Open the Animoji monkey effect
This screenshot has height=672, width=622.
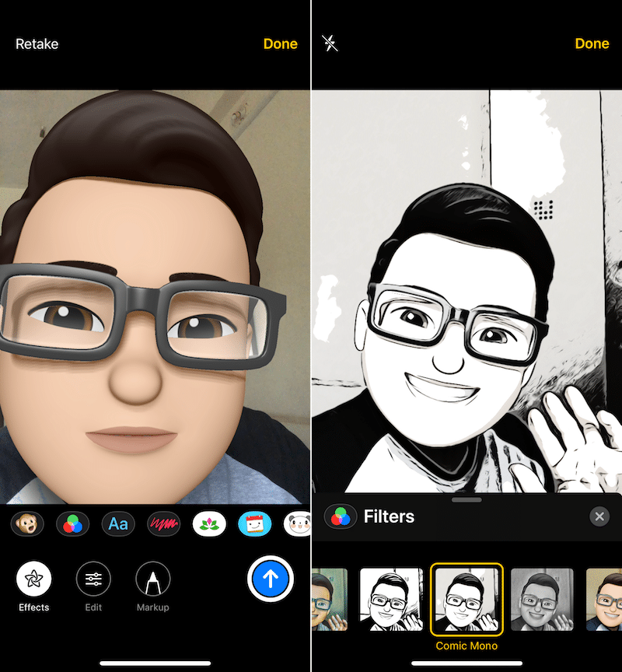pyautogui.click(x=27, y=524)
